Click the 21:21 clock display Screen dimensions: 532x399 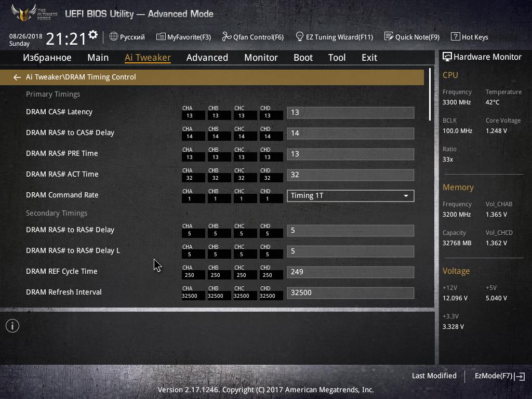click(x=66, y=38)
